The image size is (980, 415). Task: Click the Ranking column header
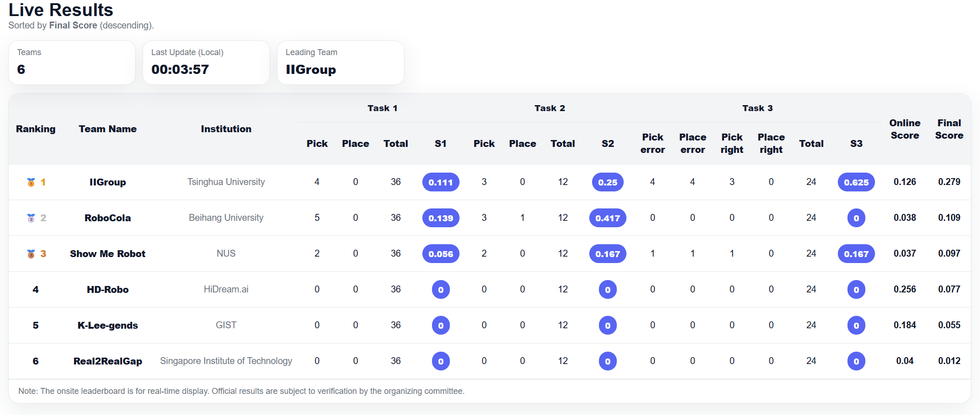point(36,129)
